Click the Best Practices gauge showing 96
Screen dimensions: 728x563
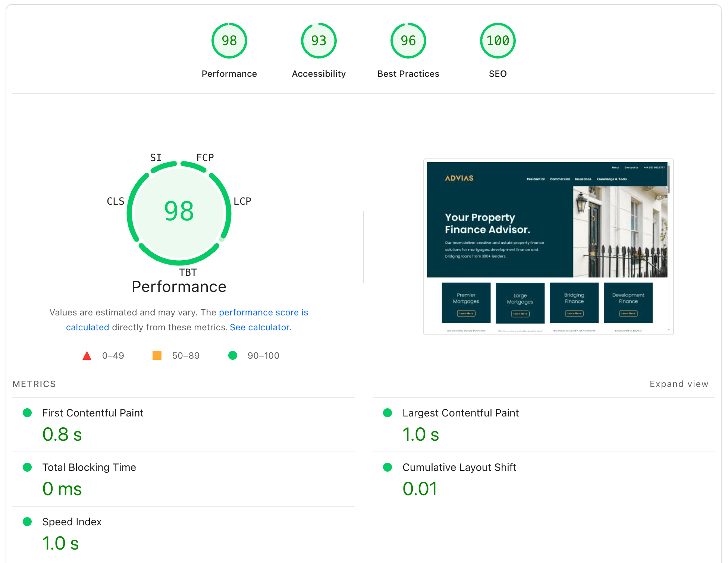[x=408, y=41]
